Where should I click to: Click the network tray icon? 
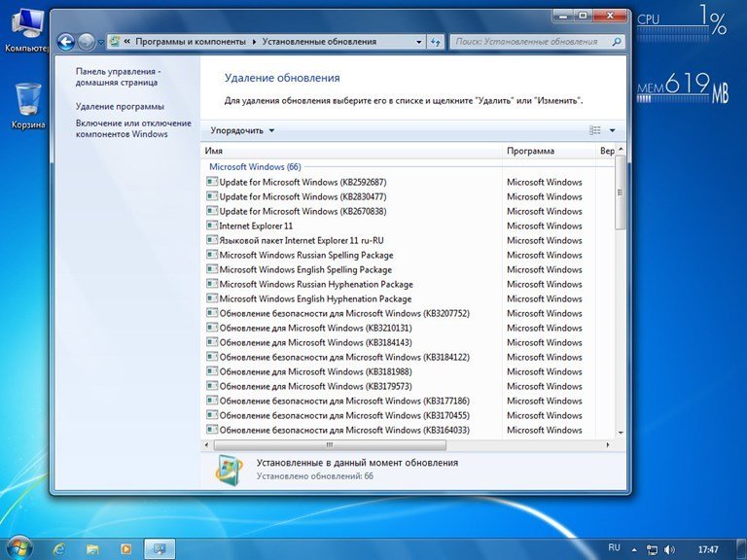[652, 549]
